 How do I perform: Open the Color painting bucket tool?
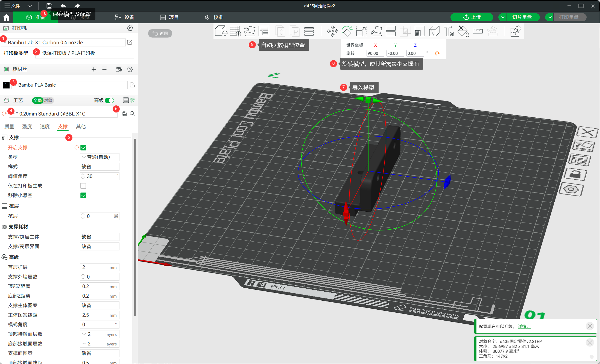[463, 31]
